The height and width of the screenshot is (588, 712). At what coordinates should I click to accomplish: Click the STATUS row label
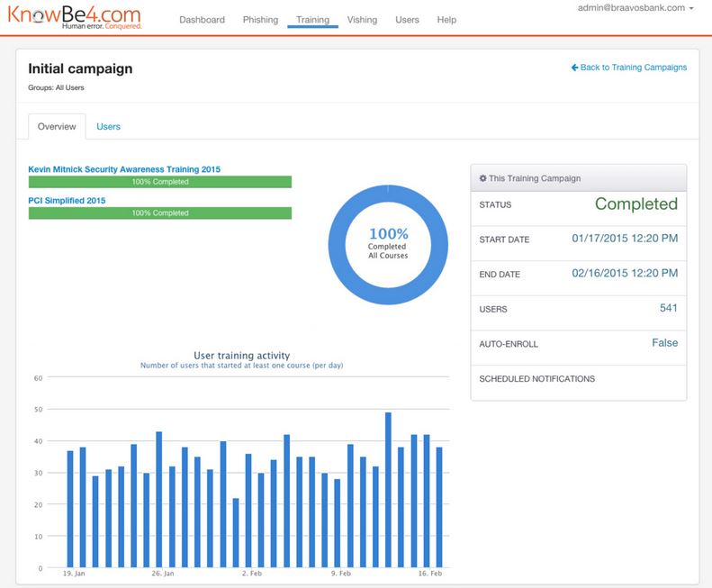click(x=495, y=205)
